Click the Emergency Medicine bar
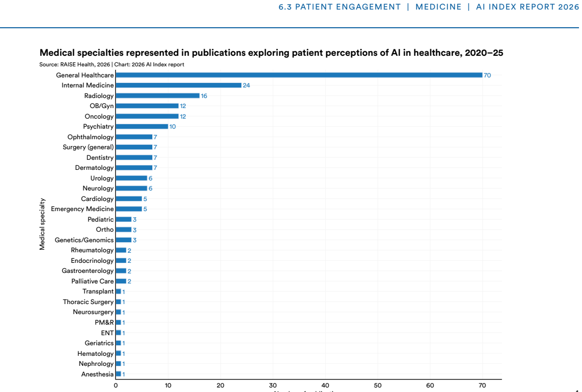The height and width of the screenshot is (392, 582). (x=129, y=209)
